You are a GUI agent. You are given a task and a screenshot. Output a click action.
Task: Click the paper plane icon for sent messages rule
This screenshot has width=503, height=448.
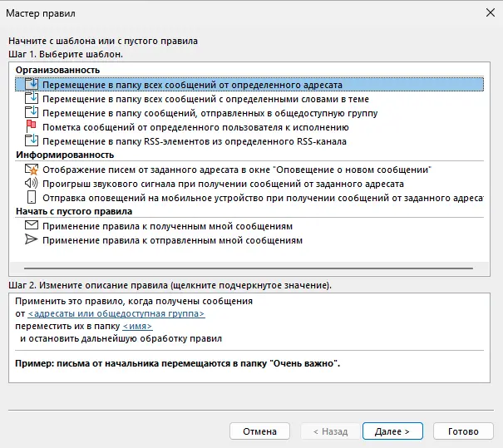pos(32,240)
